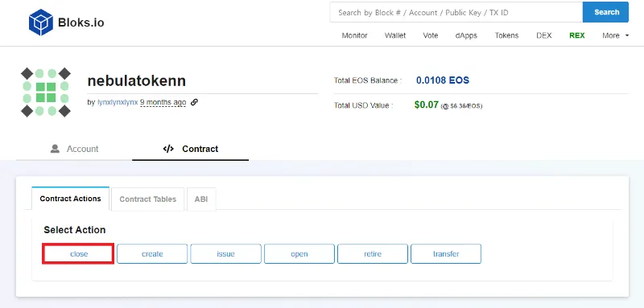Click the nebulatokenn account identicon
The width and height of the screenshot is (644, 308).
tap(46, 92)
